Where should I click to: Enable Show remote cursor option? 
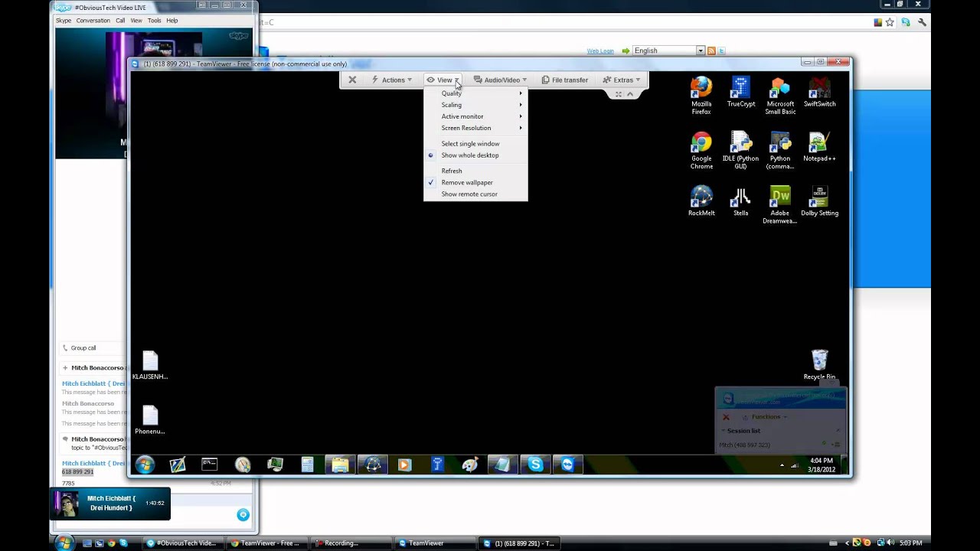click(x=469, y=194)
